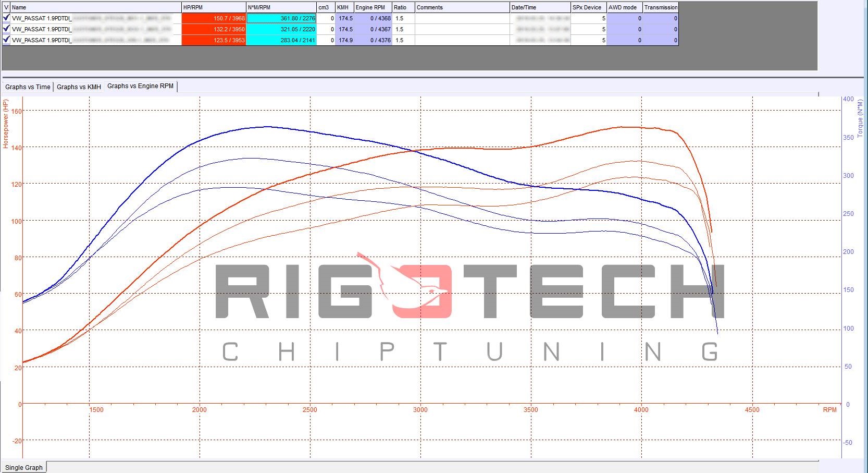Click the RPM label on the x-axis
The width and height of the screenshot is (868, 473).
click(829, 410)
